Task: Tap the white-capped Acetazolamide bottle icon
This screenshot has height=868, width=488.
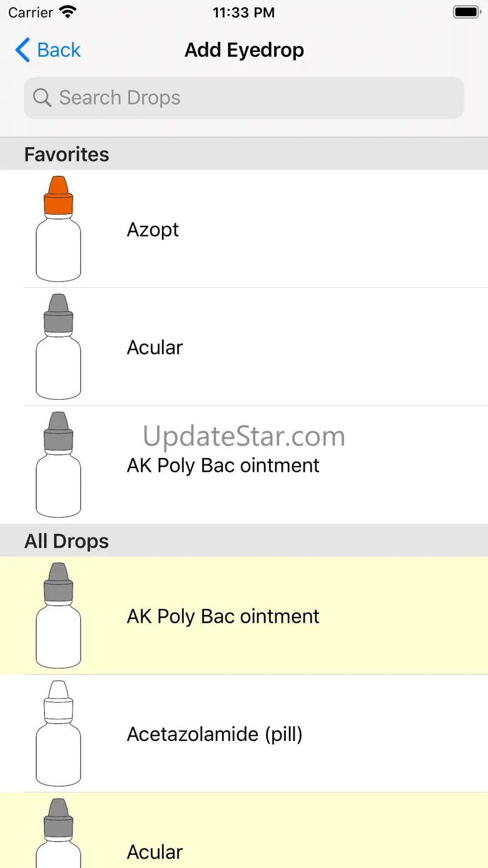Action: coord(58,733)
